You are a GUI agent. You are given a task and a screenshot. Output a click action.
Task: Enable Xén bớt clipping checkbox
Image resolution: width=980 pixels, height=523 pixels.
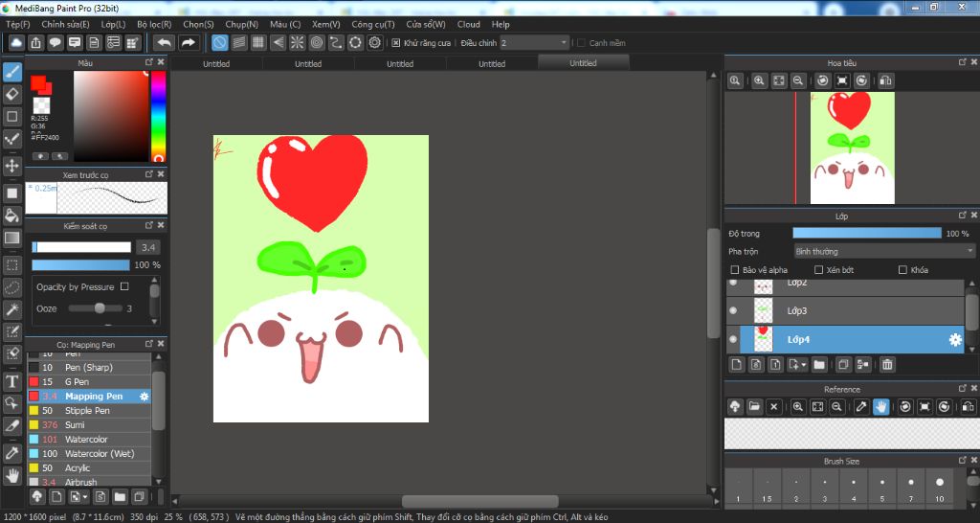[819, 269]
